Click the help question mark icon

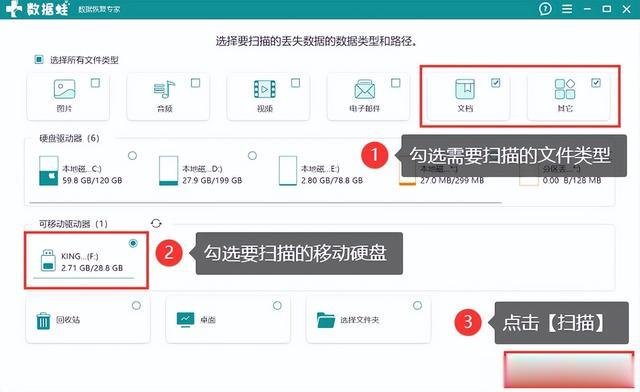[545, 9]
